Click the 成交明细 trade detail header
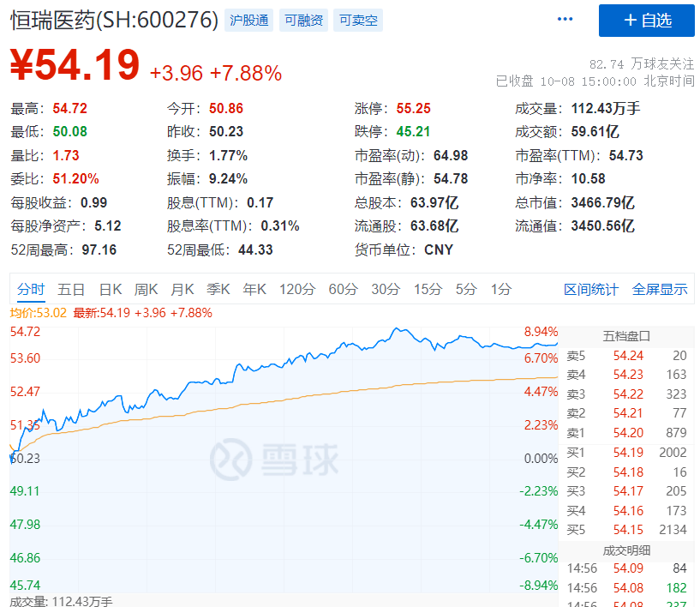The height and width of the screenshot is (607, 700). coord(628,550)
